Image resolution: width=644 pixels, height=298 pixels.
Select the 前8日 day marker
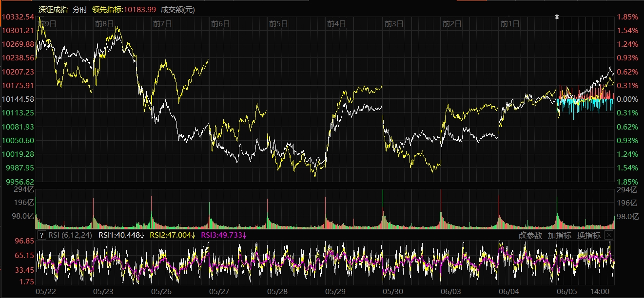(x=104, y=23)
